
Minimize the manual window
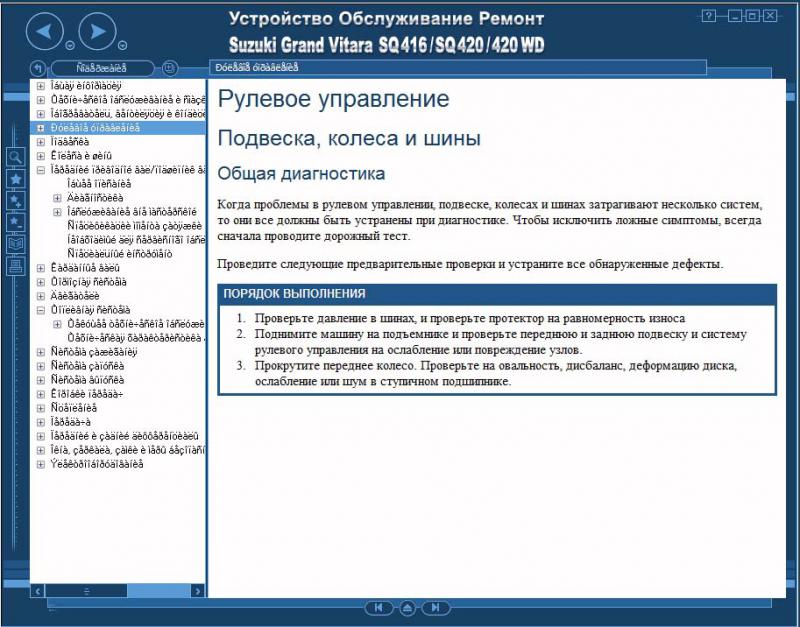coord(735,16)
